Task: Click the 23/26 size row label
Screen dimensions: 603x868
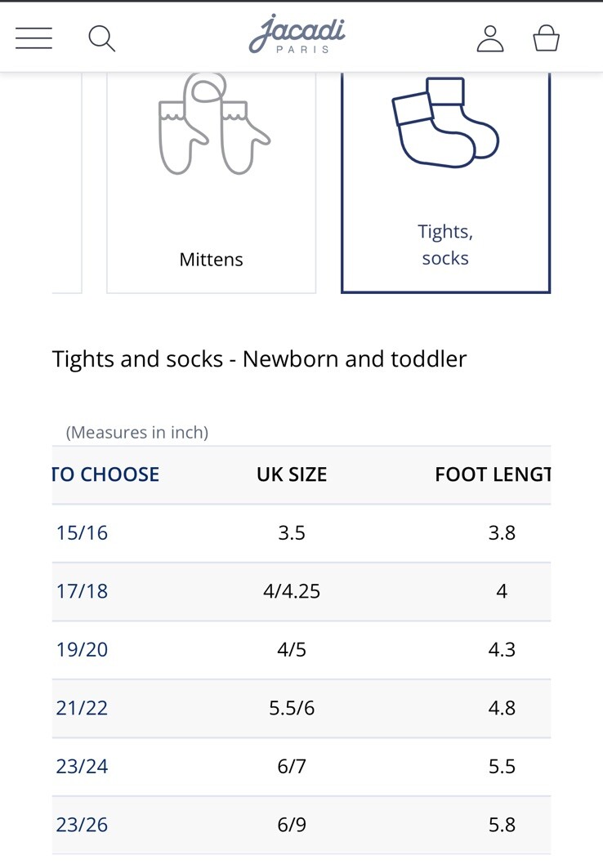Action: pyautogui.click(x=82, y=825)
